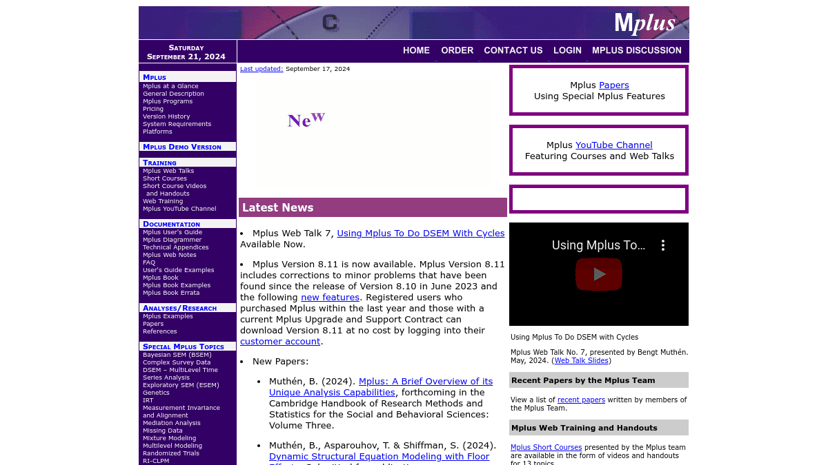Open the Platforms page
Screen dimensions: 828x465
157,131
